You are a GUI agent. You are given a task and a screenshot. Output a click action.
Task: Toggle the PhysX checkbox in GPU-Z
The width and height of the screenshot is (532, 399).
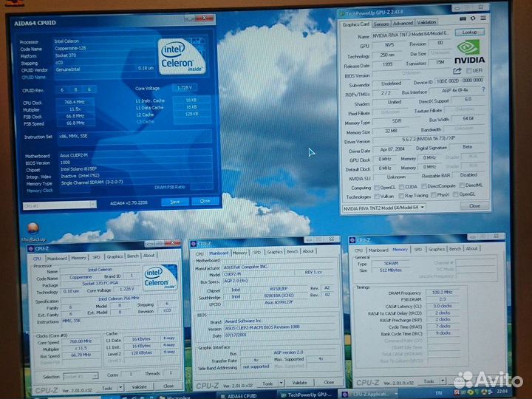click(433, 195)
